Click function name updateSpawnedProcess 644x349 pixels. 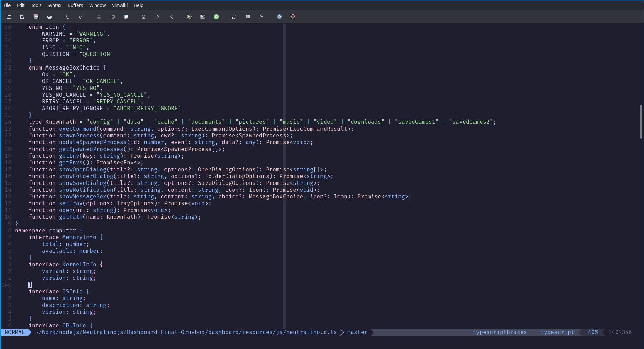coord(93,142)
